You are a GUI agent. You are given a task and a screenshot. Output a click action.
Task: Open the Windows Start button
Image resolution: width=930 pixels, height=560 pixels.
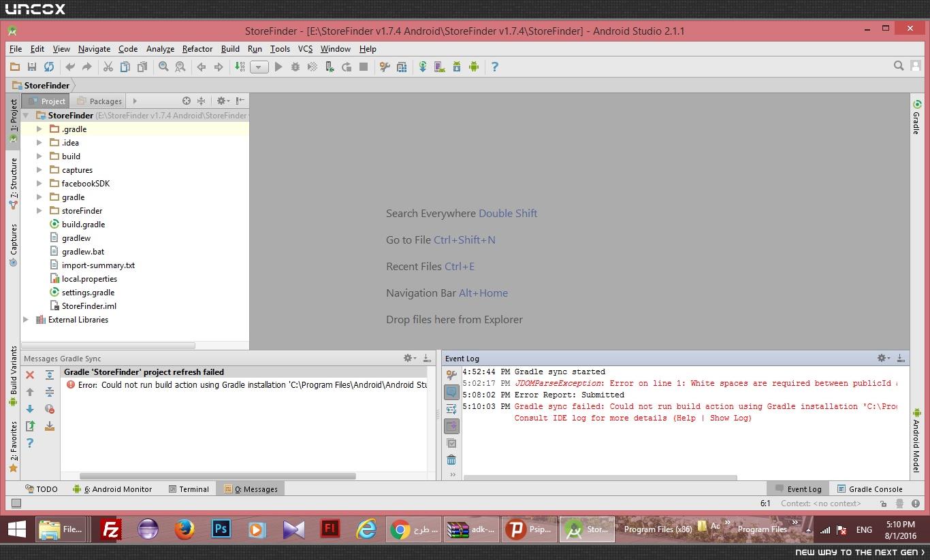point(17,529)
